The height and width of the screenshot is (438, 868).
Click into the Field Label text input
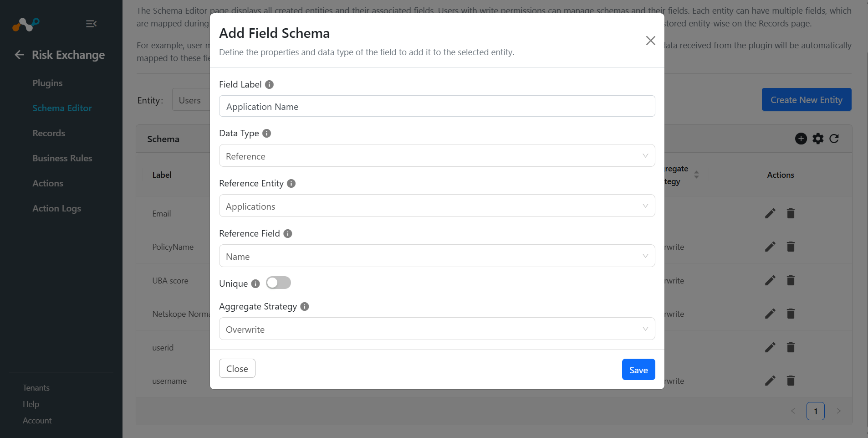pyautogui.click(x=437, y=106)
